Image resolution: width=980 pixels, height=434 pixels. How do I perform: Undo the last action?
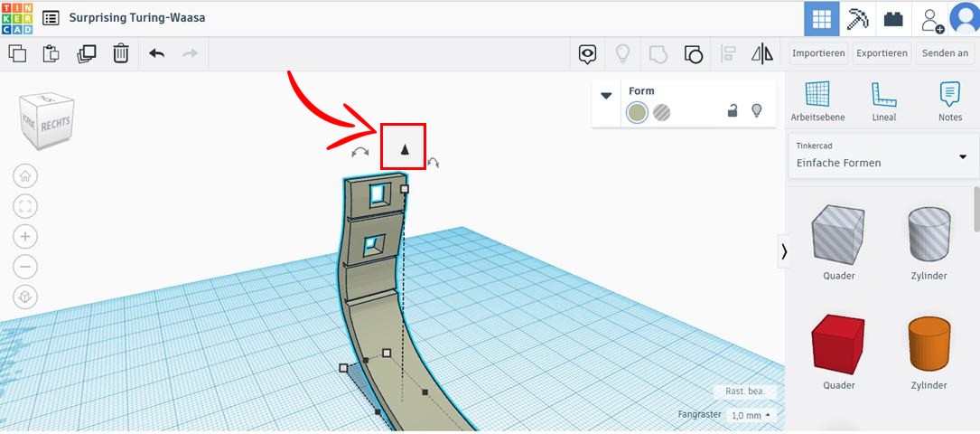pos(156,54)
